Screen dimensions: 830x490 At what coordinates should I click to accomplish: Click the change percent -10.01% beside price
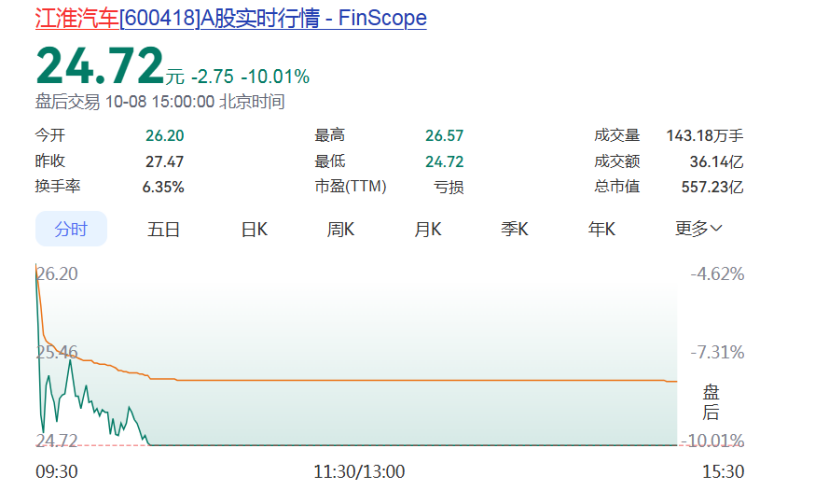(275, 77)
